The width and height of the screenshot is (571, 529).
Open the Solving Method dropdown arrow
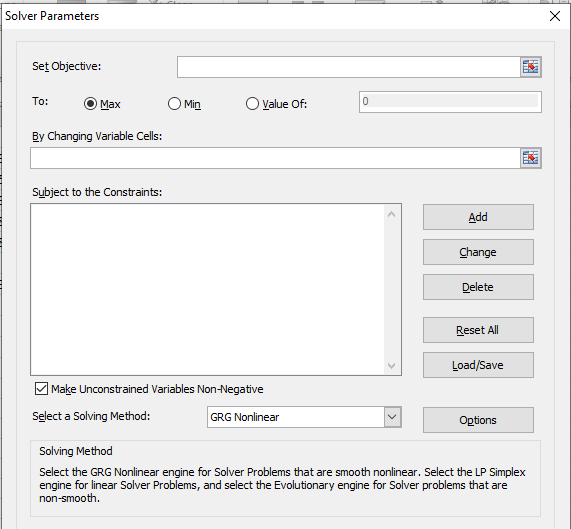(392, 417)
